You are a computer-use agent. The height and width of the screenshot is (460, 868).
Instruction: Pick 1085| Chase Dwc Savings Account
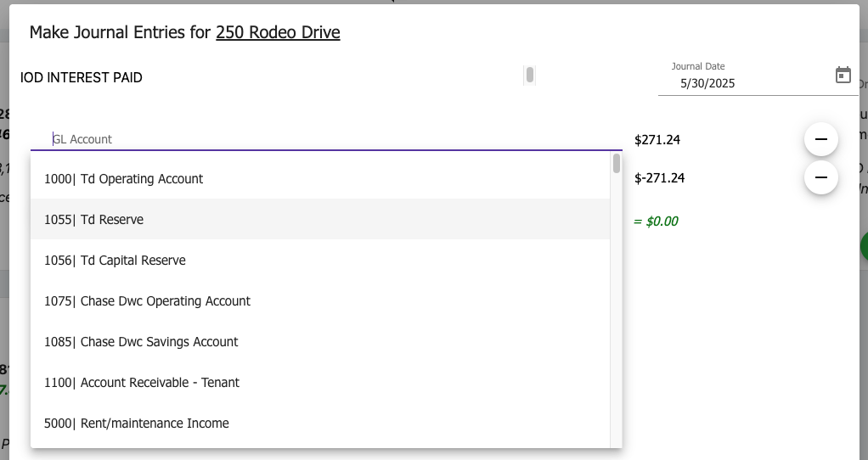[320, 342]
